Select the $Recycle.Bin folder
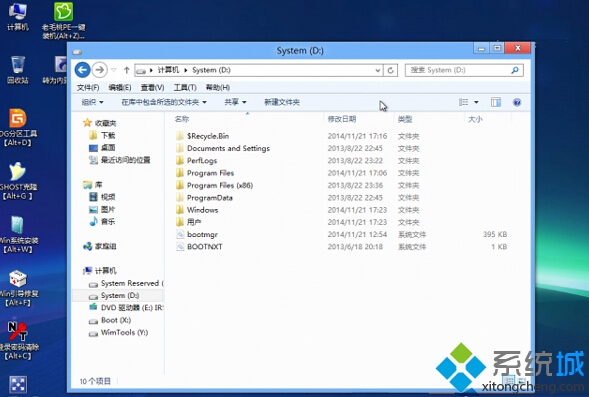The height and width of the screenshot is (397, 589). tap(208, 136)
